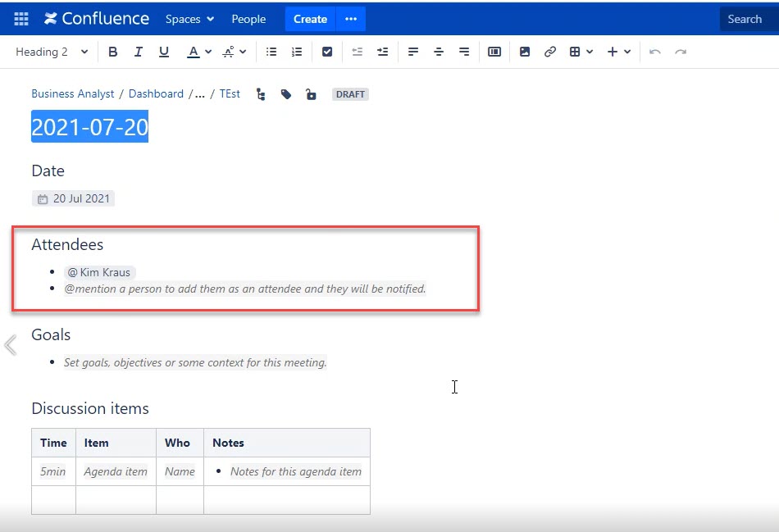The height and width of the screenshot is (532, 779).
Task: Open the page layout icon
Action: pos(494,52)
